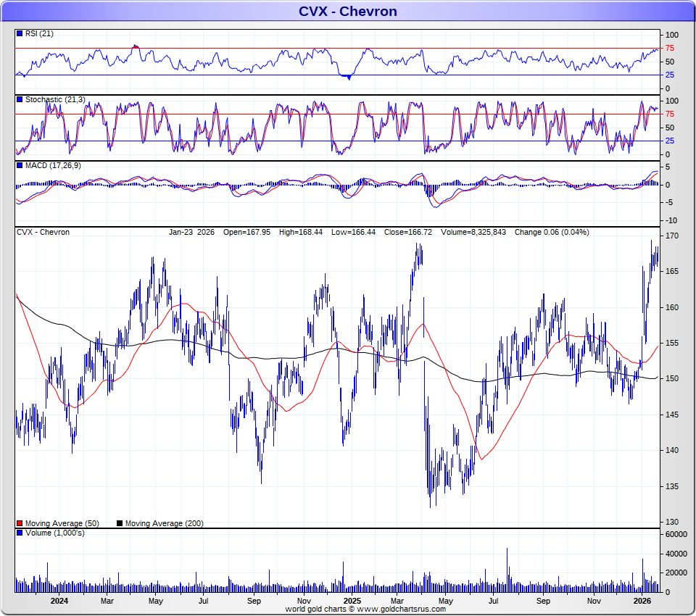Click the 2026 year label on time axis
696x616 pixels.
pos(642,601)
